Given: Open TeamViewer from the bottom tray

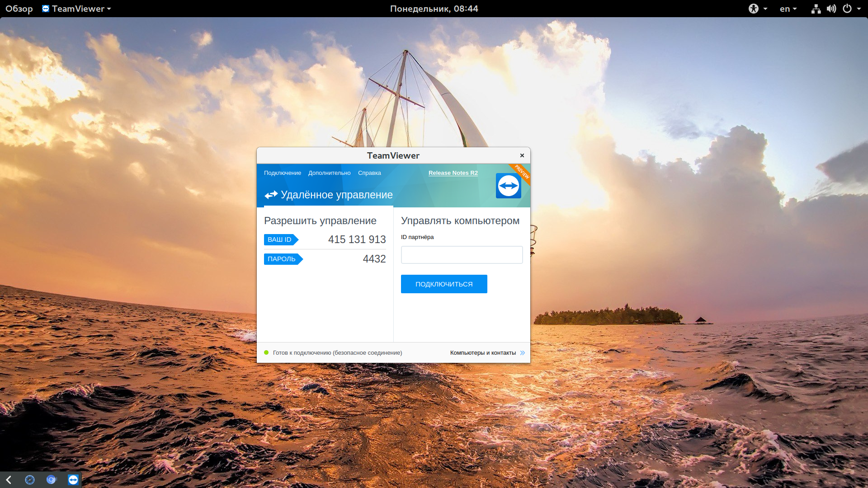Looking at the screenshot, I should (x=73, y=479).
